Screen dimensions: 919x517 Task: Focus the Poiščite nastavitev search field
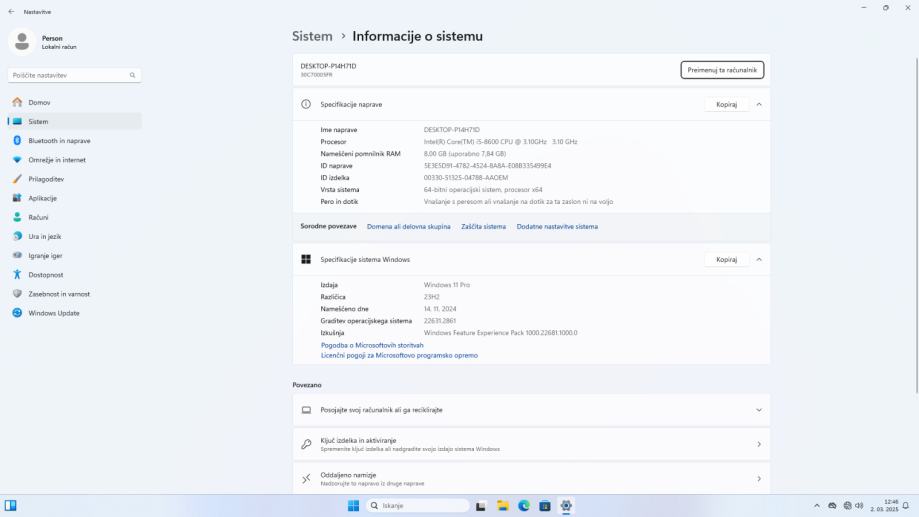tap(74, 75)
